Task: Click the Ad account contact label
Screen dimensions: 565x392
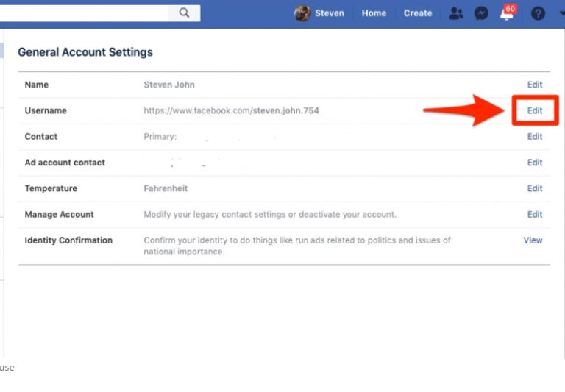Action: (x=65, y=163)
